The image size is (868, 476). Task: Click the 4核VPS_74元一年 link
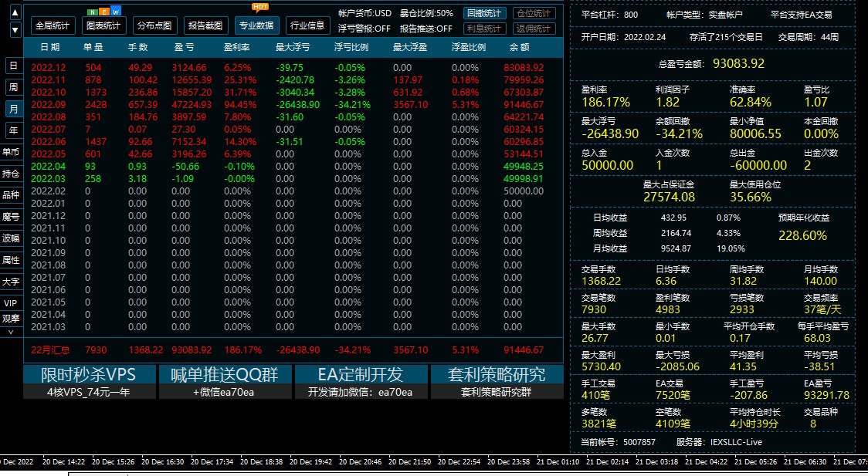[90, 392]
